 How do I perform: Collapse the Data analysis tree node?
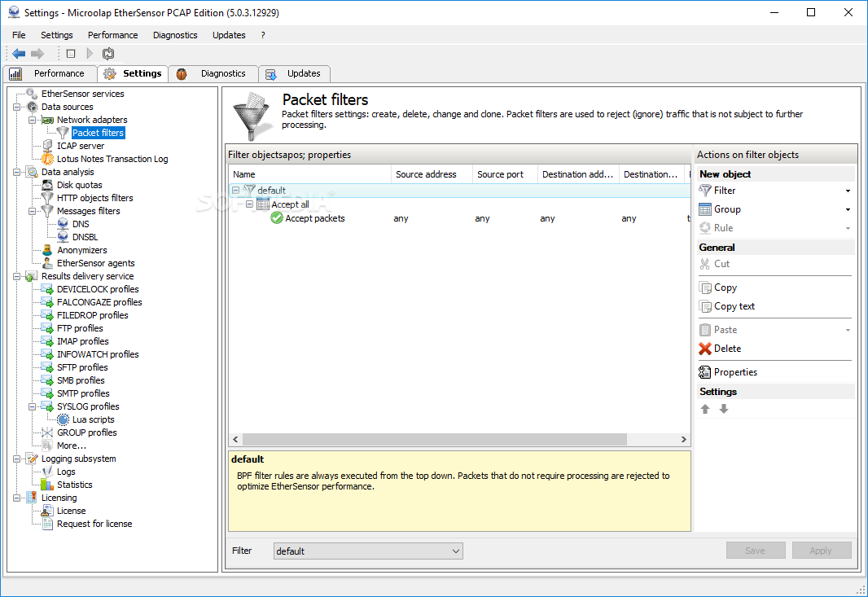coord(16,172)
